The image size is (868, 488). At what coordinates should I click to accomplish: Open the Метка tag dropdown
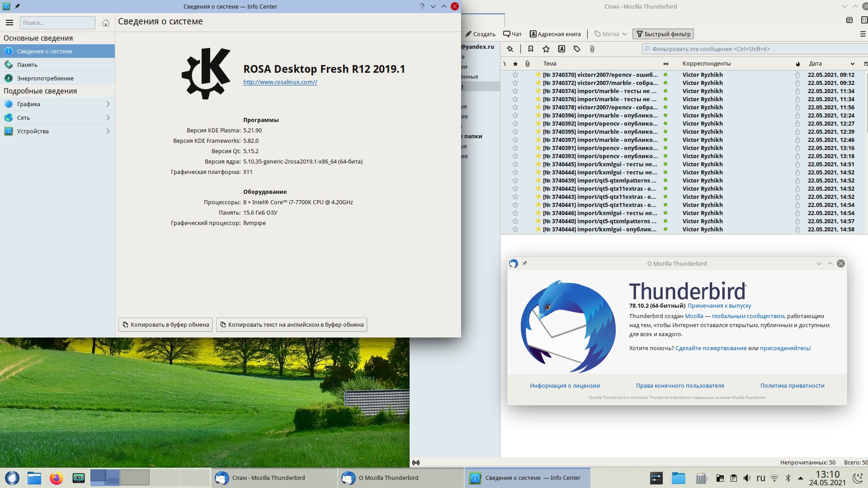tap(610, 34)
